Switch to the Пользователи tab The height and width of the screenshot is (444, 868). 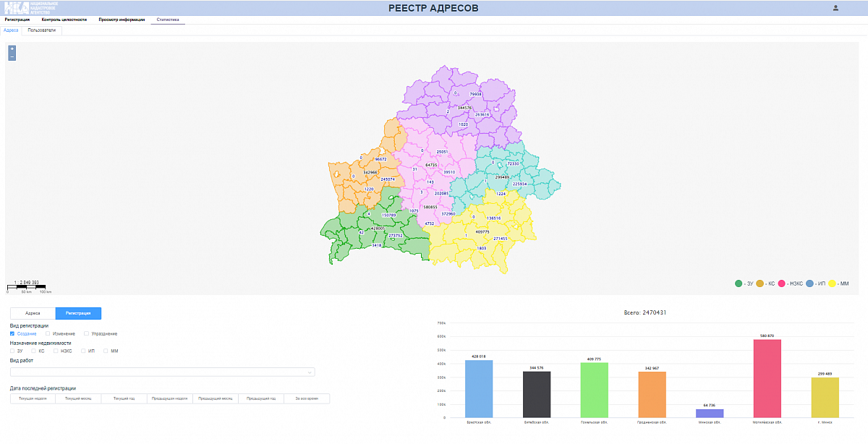[42, 30]
